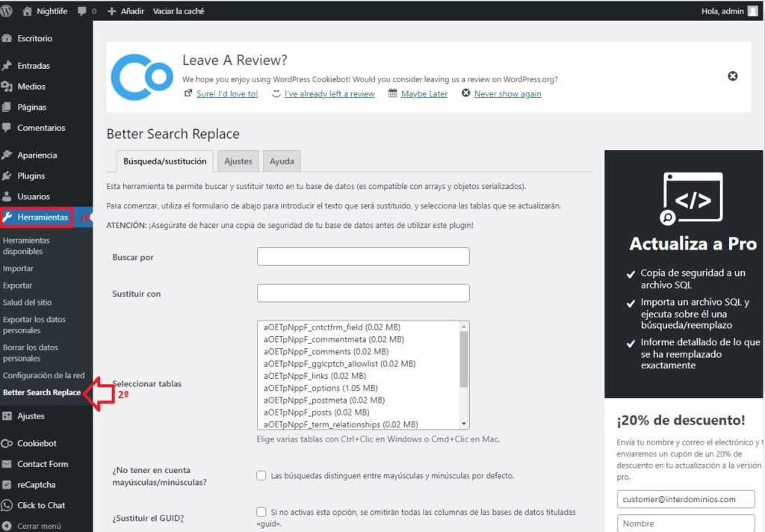765x532 pixels.
Task: Select table aOETpNppF_comments
Action: (x=326, y=351)
